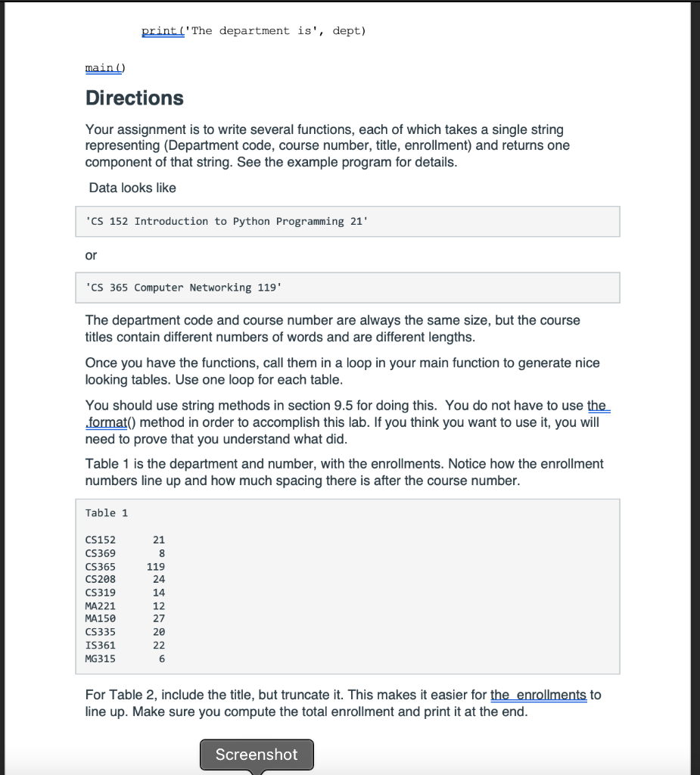Click the word 'or' between code boxes
700x775 pixels.
91,256
